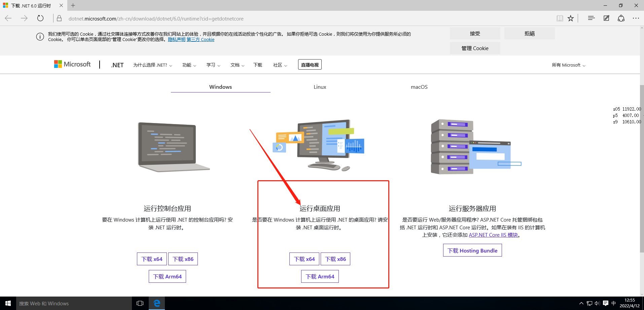Expand the 为什么选择 .NET? menu
This screenshot has width=644, height=310.
click(153, 65)
